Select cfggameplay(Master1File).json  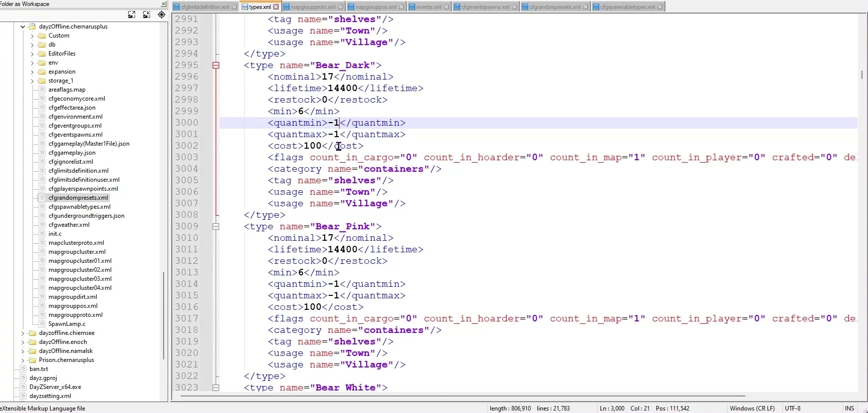(89, 144)
